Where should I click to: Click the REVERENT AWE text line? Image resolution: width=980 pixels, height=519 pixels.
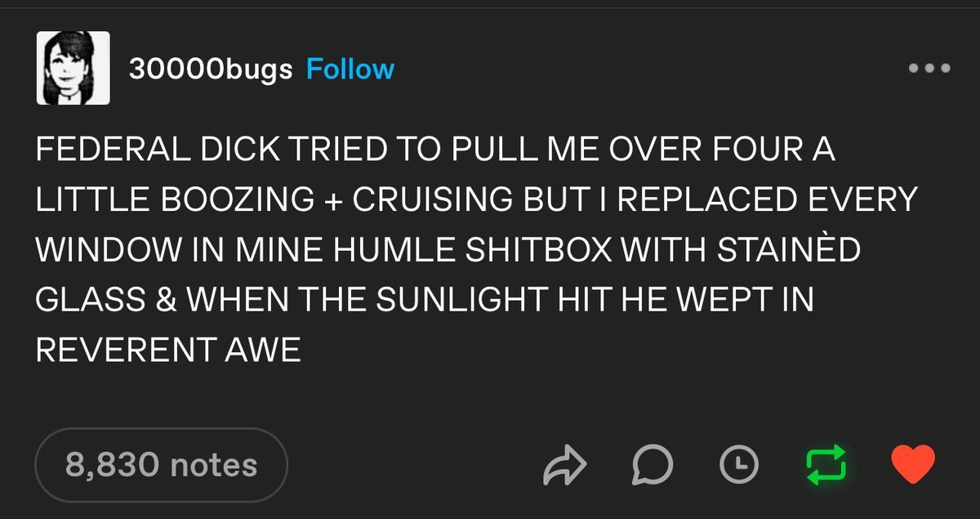point(168,351)
